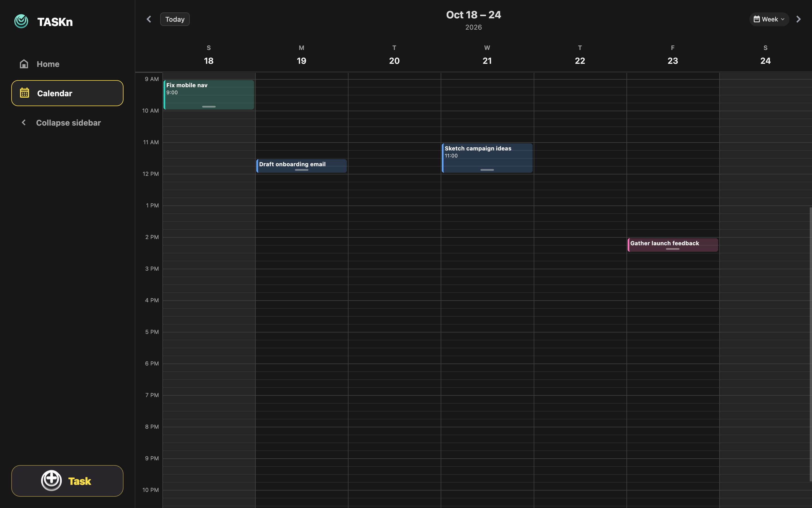Click the Oct 18 – 24 title
Image resolution: width=812 pixels, height=508 pixels.
(473, 15)
